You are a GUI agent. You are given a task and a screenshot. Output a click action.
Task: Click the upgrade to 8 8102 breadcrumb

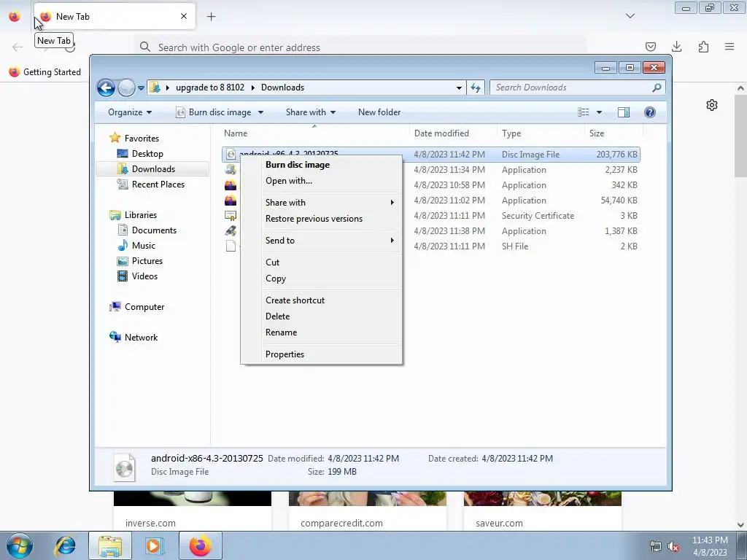[x=210, y=87]
